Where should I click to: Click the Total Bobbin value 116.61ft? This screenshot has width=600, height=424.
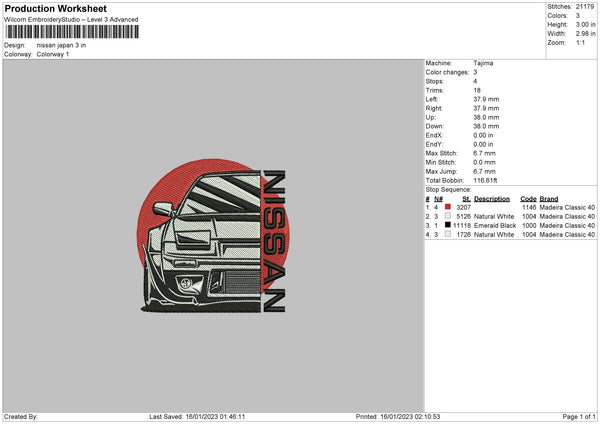tap(489, 179)
